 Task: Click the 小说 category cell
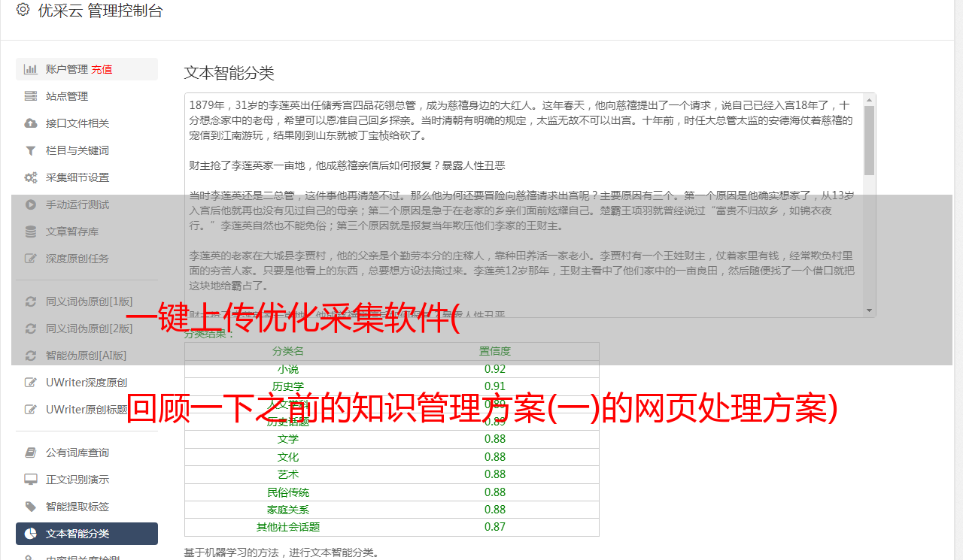[288, 369]
